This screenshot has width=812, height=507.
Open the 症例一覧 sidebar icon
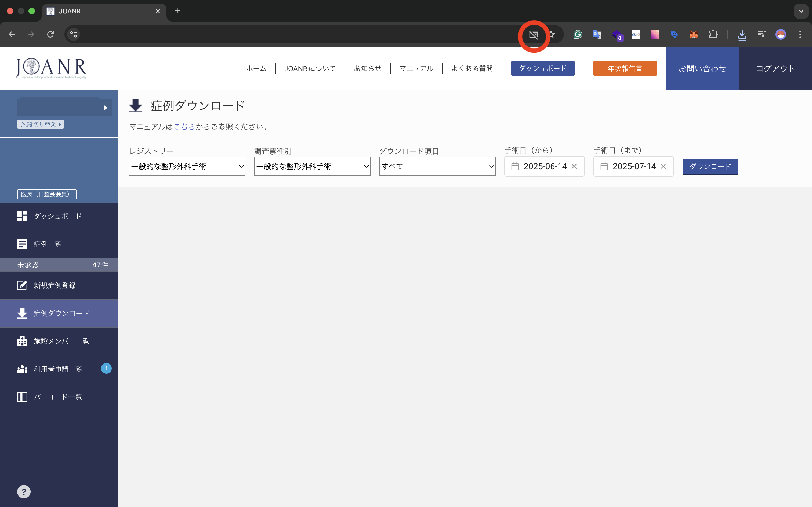(x=22, y=244)
